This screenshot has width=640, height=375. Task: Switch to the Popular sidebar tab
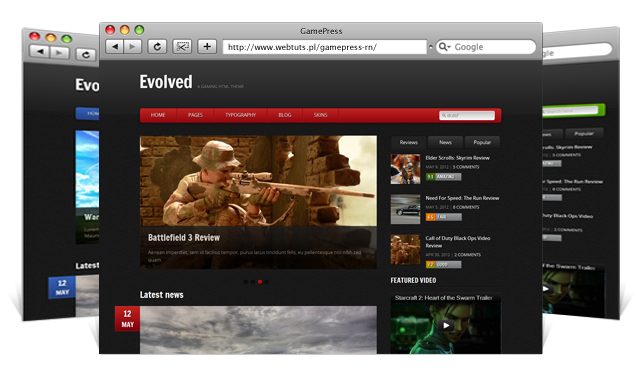tap(482, 142)
